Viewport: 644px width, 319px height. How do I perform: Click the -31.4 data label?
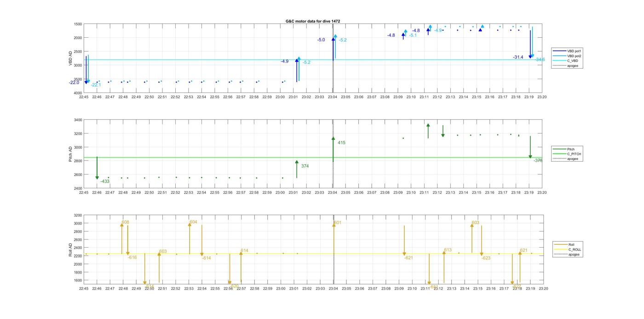point(518,57)
